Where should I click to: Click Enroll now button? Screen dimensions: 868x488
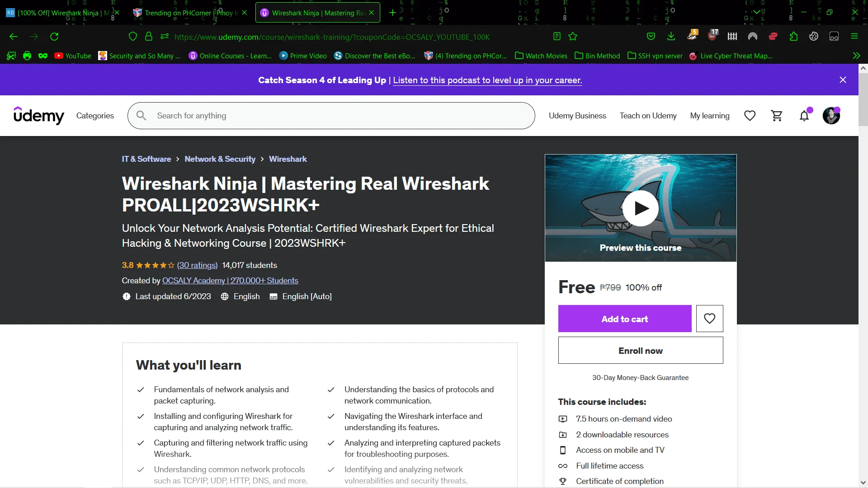point(641,351)
